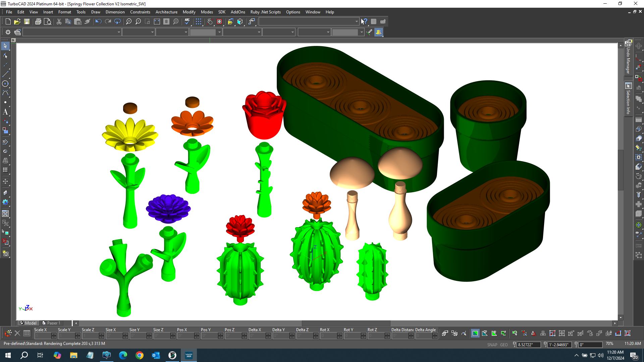Click the Cut (scissors) toolbar icon

coord(59,21)
